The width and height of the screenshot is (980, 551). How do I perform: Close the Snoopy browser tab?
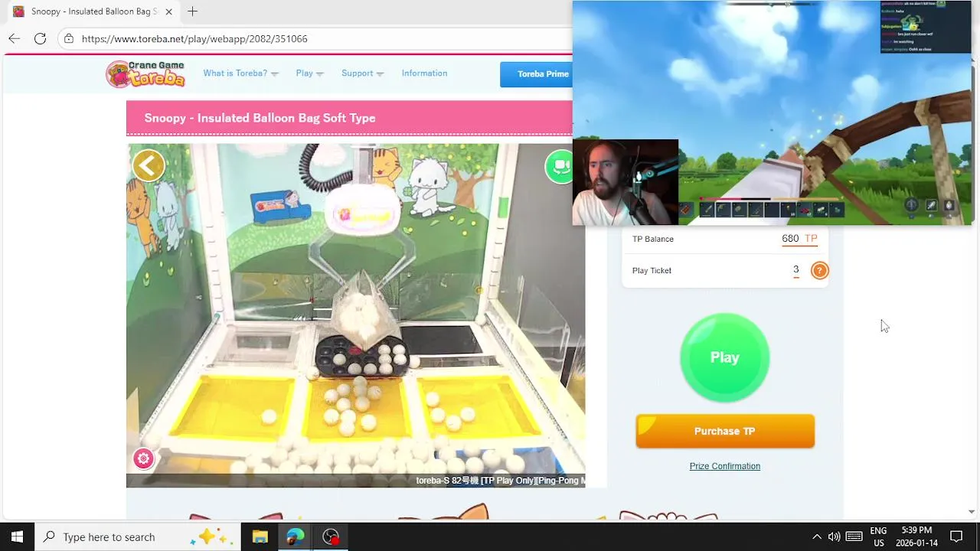168,11
